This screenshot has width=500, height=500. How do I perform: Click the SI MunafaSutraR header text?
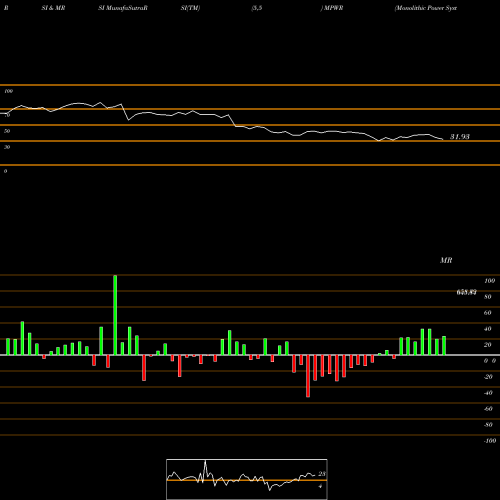(x=123, y=8)
